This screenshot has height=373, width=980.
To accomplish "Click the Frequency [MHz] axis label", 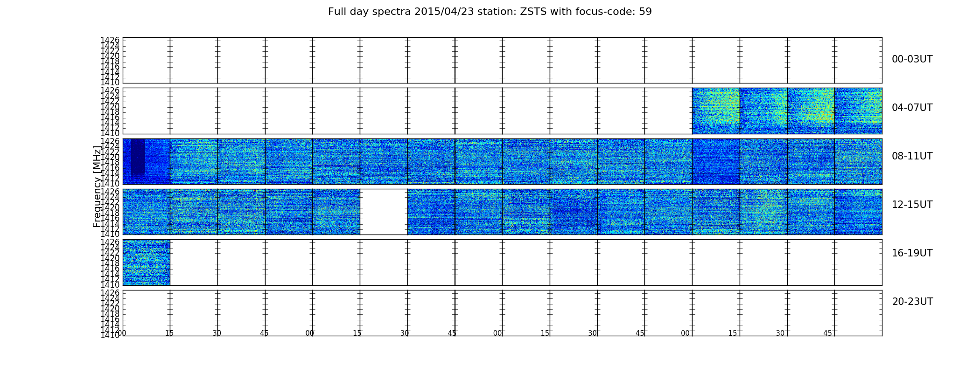I will click(97, 186).
